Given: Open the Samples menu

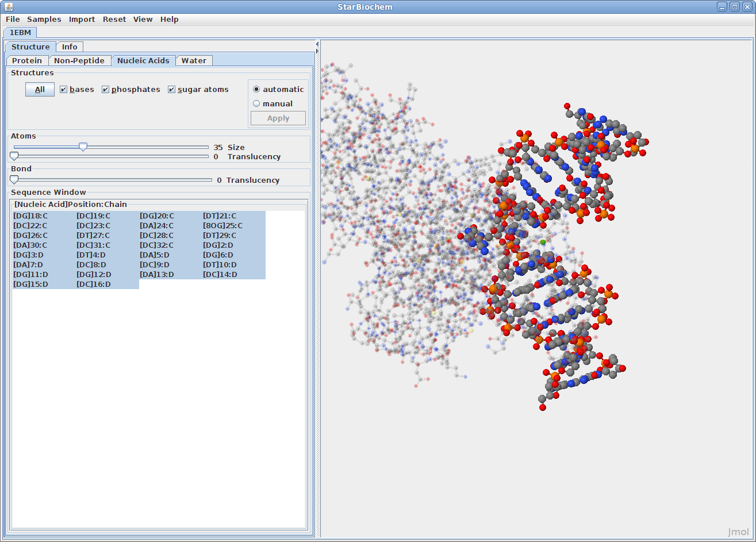Looking at the screenshot, I should [x=44, y=19].
